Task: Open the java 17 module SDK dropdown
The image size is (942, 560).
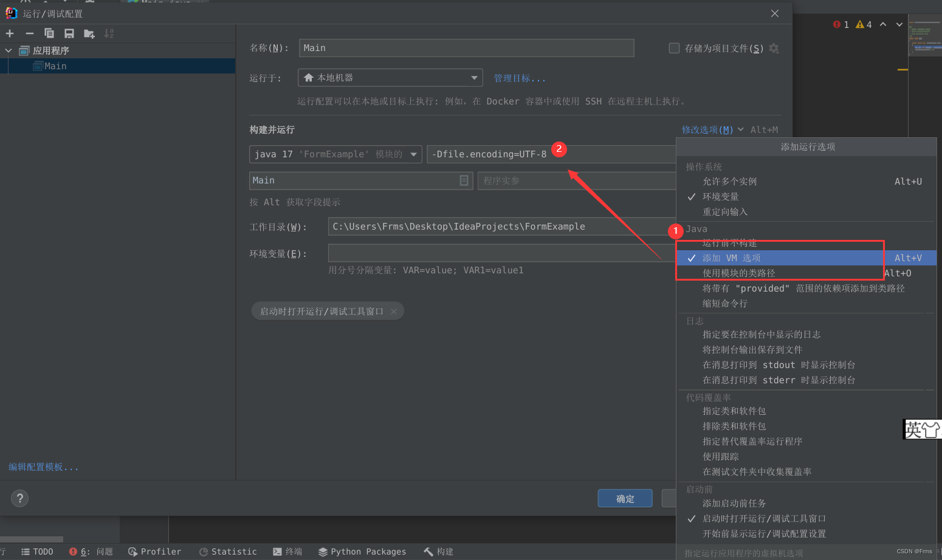Action: pyautogui.click(x=335, y=154)
